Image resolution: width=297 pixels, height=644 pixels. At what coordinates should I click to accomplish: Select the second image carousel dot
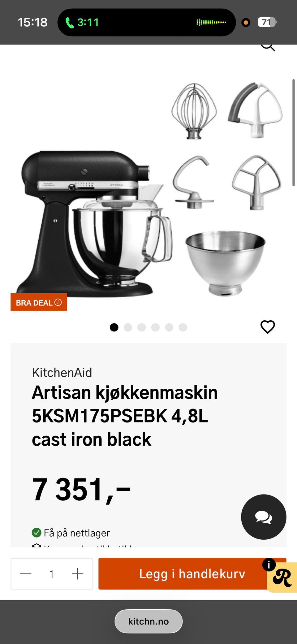128,327
